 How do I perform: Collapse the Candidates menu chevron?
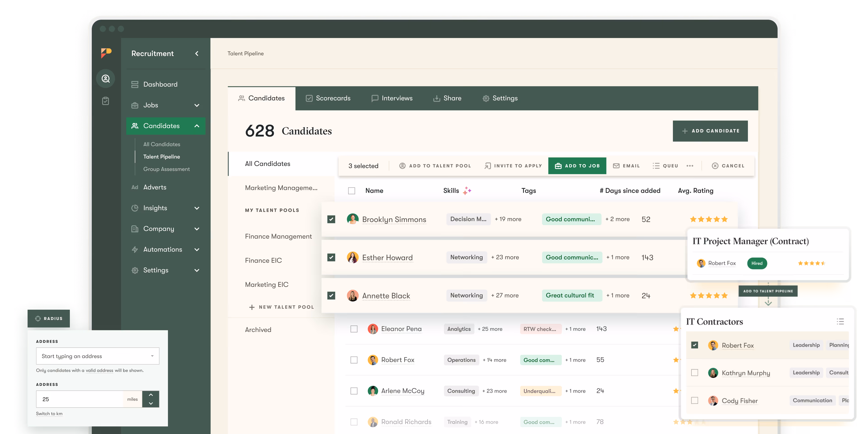[x=197, y=126]
